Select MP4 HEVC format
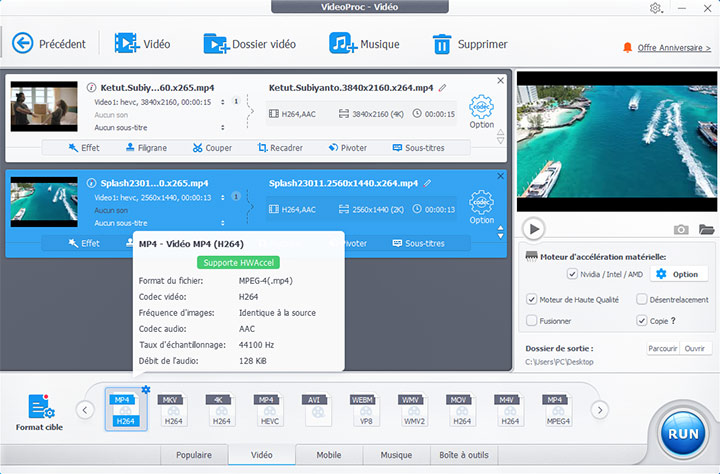The height and width of the screenshot is (474, 720). click(270, 410)
